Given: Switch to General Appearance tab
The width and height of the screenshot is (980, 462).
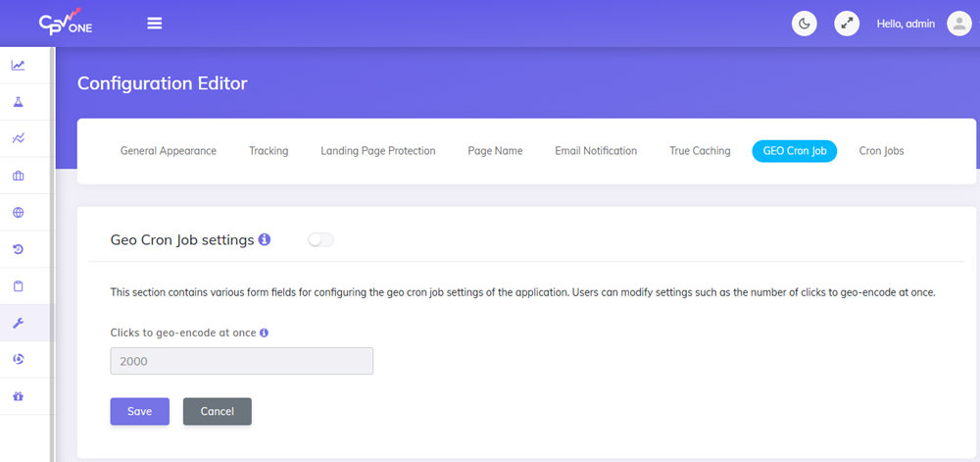Looking at the screenshot, I should [x=169, y=151].
